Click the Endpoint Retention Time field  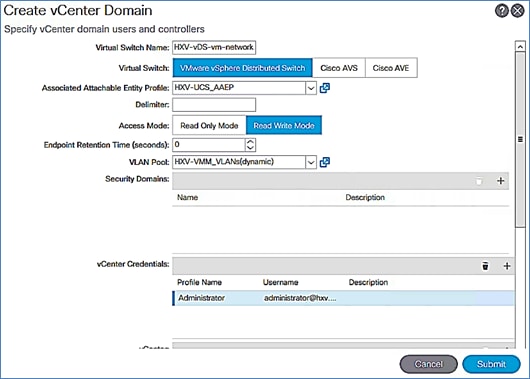209,145
